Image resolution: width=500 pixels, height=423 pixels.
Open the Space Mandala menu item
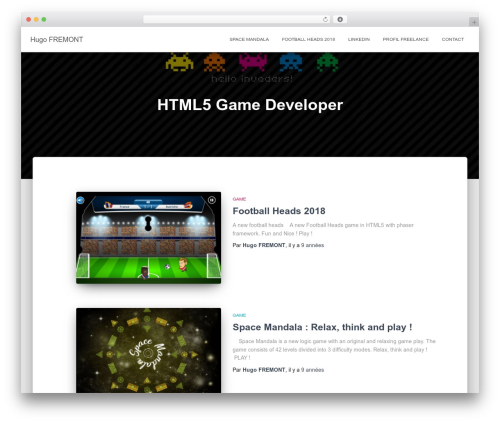pos(249,39)
